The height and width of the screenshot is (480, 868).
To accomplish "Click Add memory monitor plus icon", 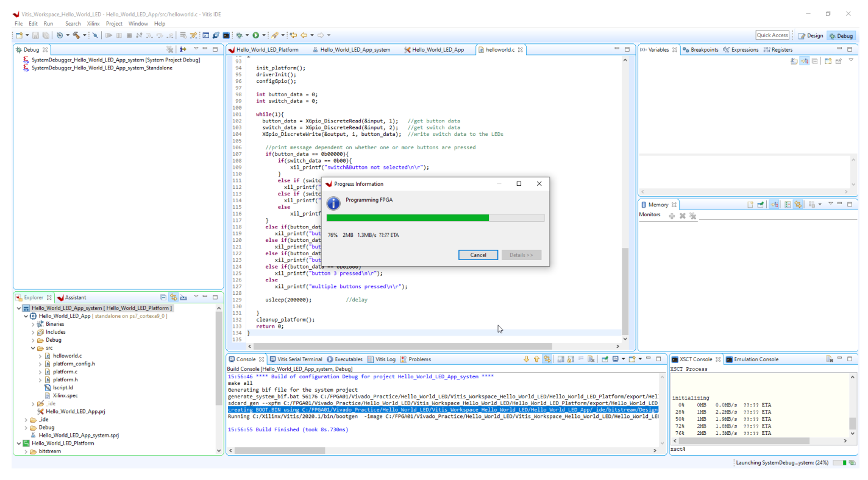I will point(672,216).
